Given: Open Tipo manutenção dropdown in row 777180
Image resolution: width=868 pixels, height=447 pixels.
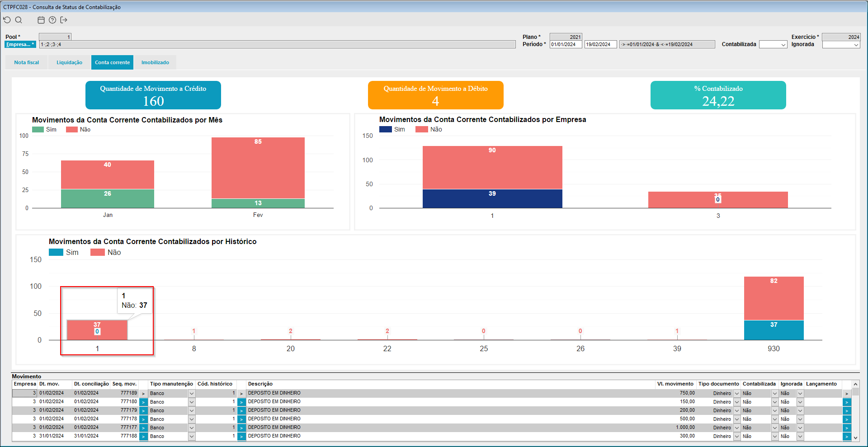Looking at the screenshot, I should tap(192, 402).
